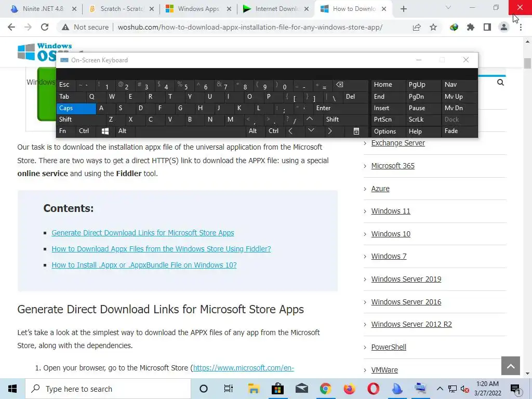Toggle left Shift key on keyboard
The width and height of the screenshot is (532, 399).
point(81,119)
